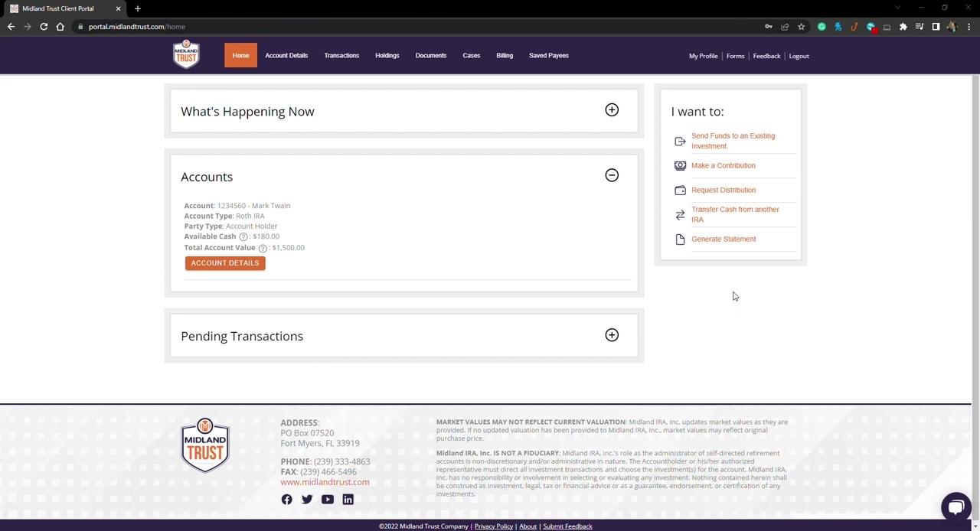Screen dimensions: 980x531
Task: Expand the Pending Transactions section
Action: click(x=612, y=335)
